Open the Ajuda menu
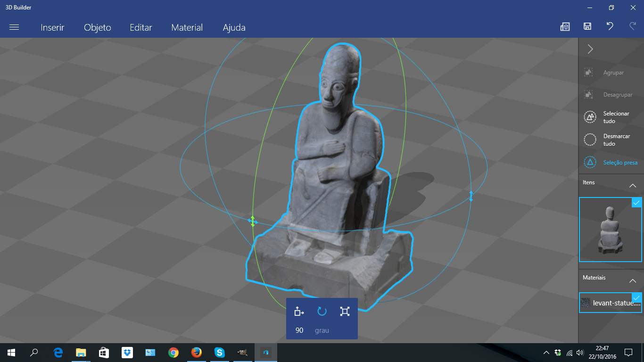 pyautogui.click(x=234, y=27)
